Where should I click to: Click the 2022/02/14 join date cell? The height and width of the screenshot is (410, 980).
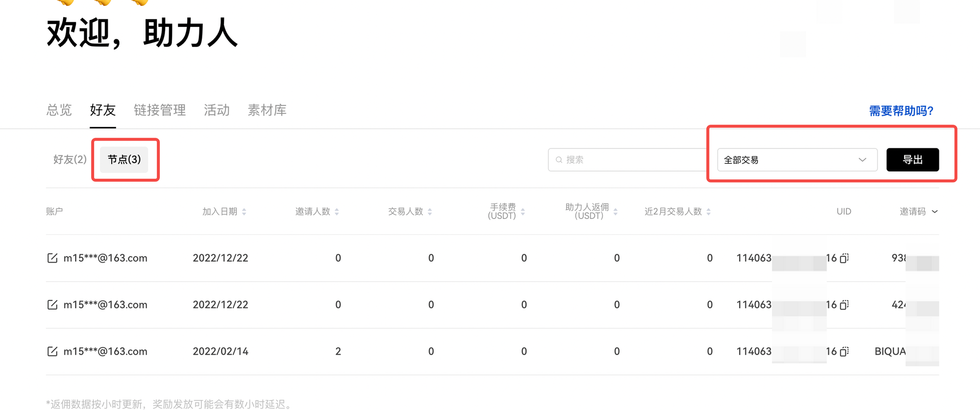pos(220,351)
